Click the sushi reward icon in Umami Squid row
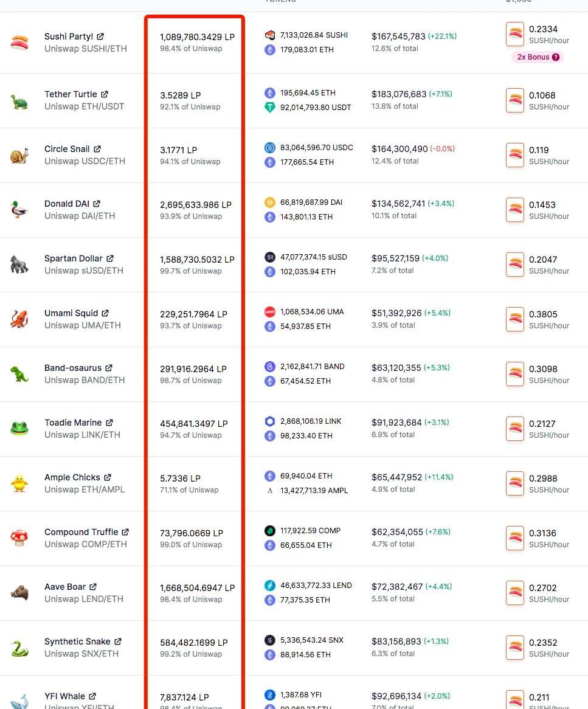588x709 pixels. click(515, 319)
